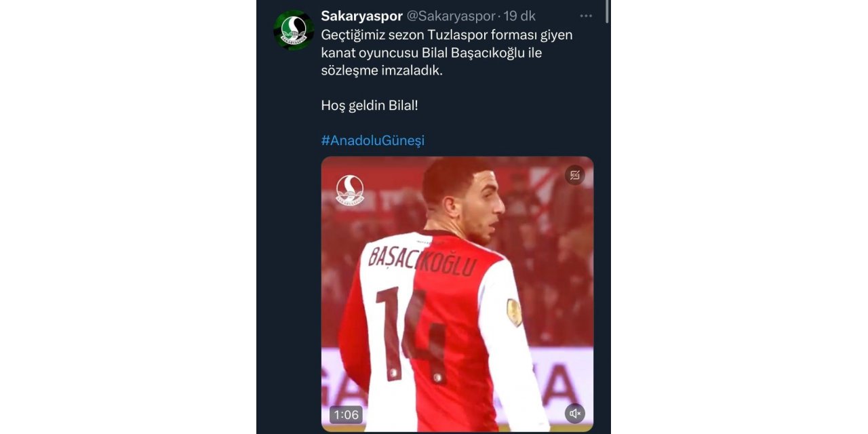Open the #AnadoluGüneşi hashtag

372,140
